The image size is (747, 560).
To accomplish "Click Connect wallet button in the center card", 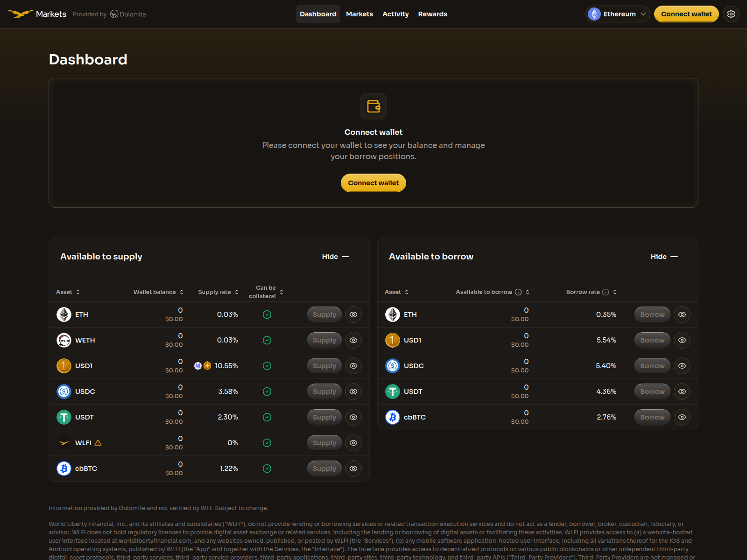I will 373,183.
